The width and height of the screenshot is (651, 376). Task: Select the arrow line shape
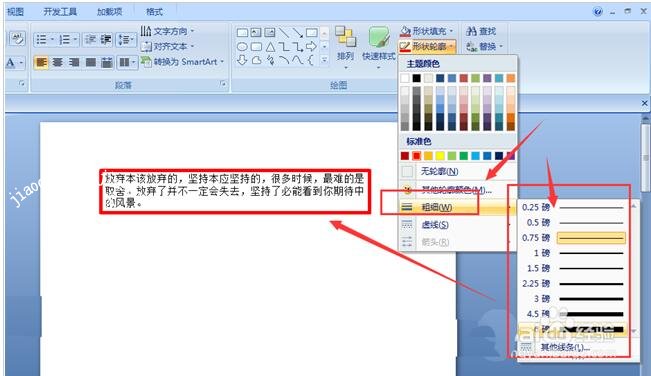coord(297,32)
